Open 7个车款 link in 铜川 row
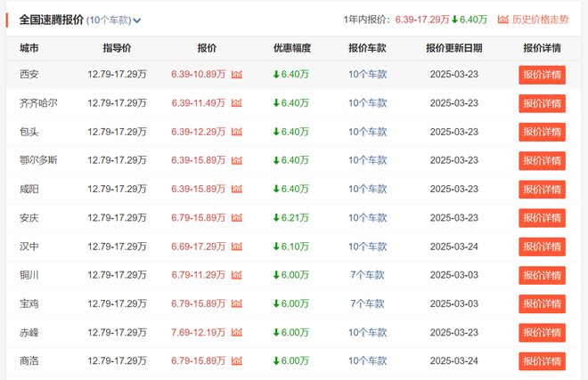This screenshot has height=380, width=588. point(367,275)
